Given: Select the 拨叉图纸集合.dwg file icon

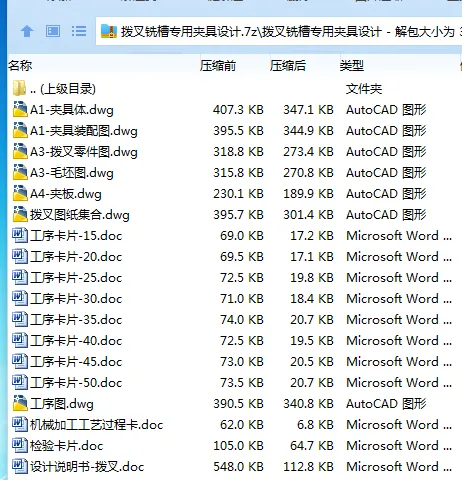Looking at the screenshot, I should pyautogui.click(x=20, y=214).
